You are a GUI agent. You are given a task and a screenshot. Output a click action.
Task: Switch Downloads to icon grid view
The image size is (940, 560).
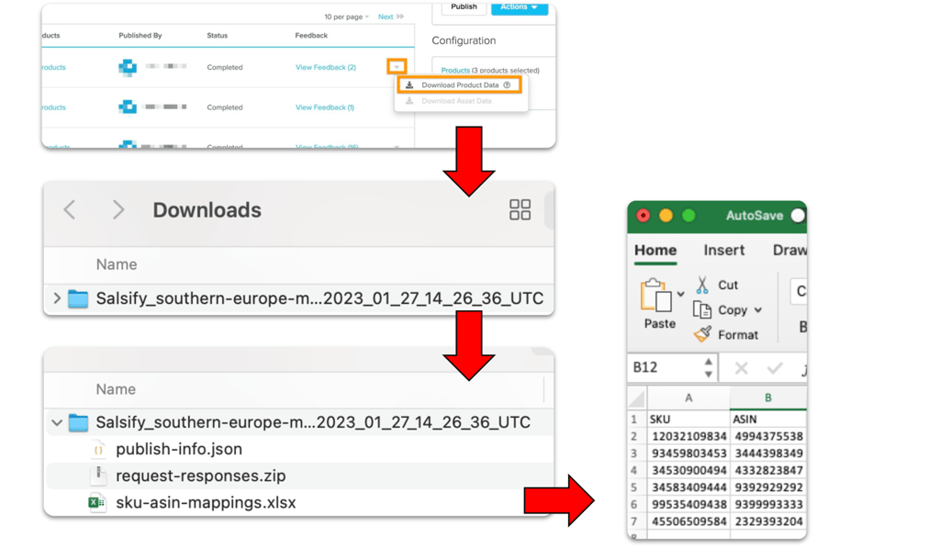[520, 210]
